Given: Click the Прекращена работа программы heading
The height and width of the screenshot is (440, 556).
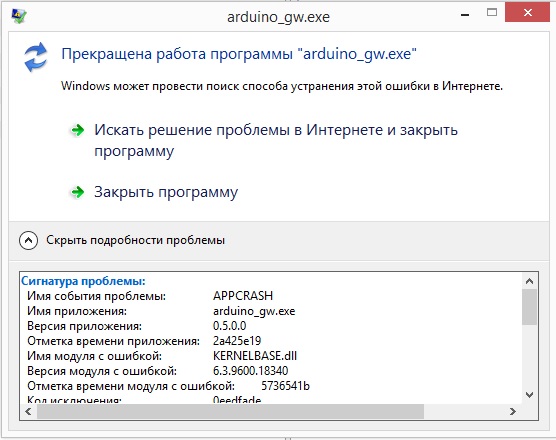Looking at the screenshot, I should [239, 54].
